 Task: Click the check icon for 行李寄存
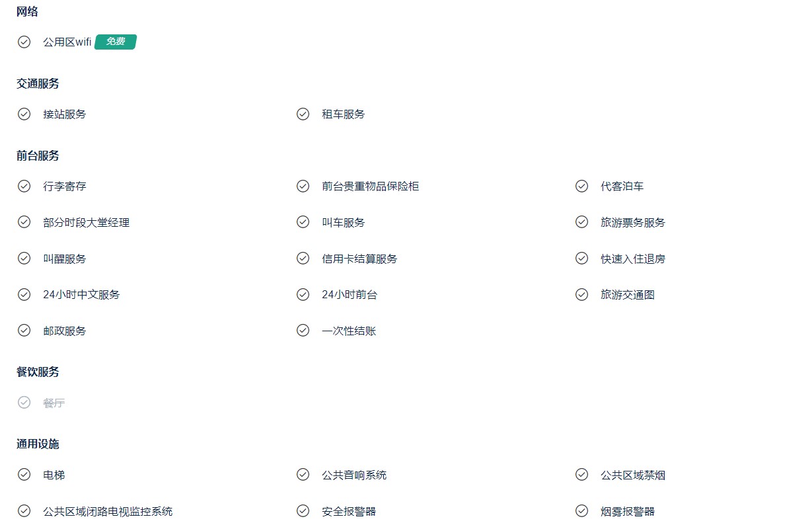[x=24, y=186]
